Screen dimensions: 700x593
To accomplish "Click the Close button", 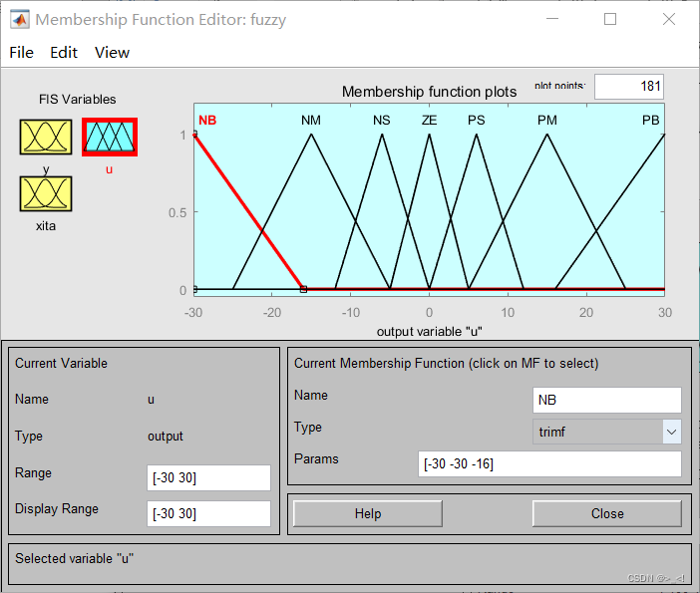I will click(607, 513).
